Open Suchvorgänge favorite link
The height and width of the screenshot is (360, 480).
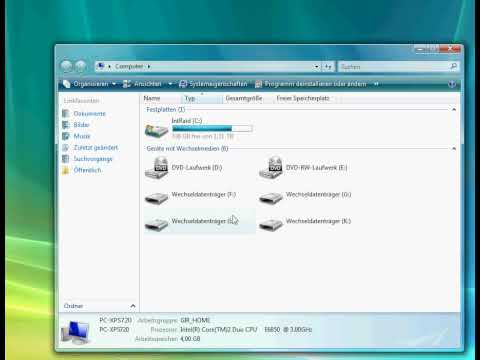click(x=93, y=159)
